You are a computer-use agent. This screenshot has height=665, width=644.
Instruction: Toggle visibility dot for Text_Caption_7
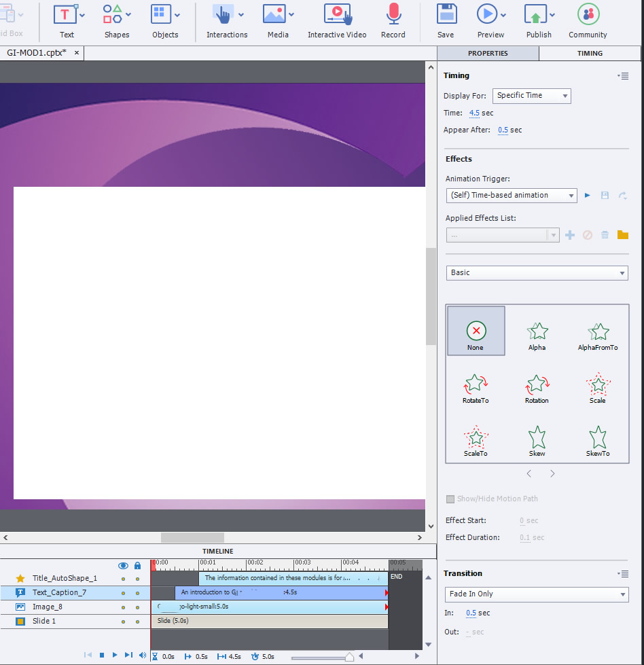point(123,593)
